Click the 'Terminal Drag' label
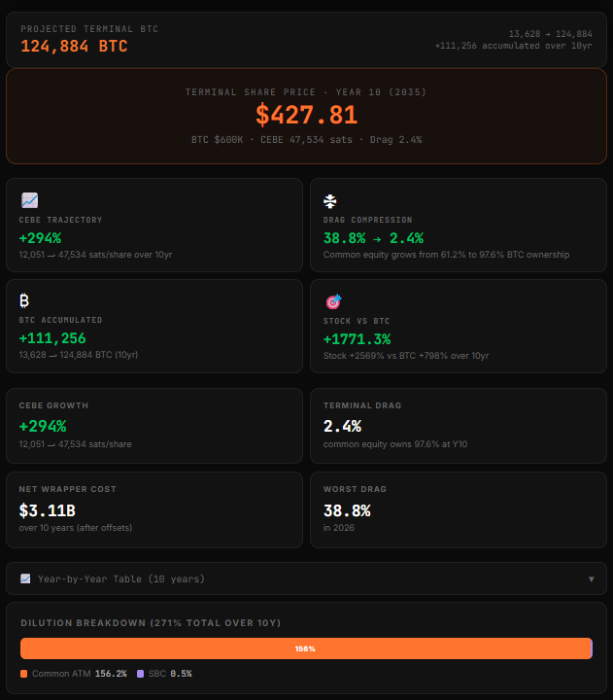 click(x=362, y=405)
